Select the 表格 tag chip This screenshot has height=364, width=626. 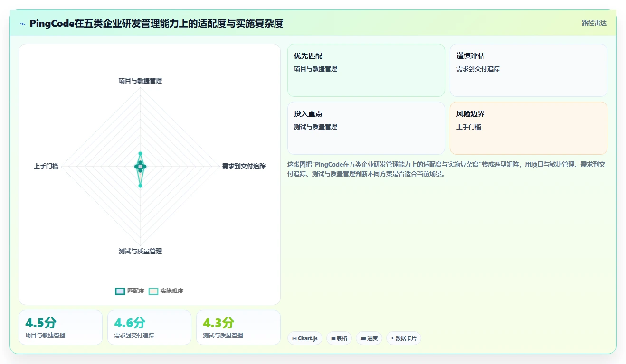[339, 338]
